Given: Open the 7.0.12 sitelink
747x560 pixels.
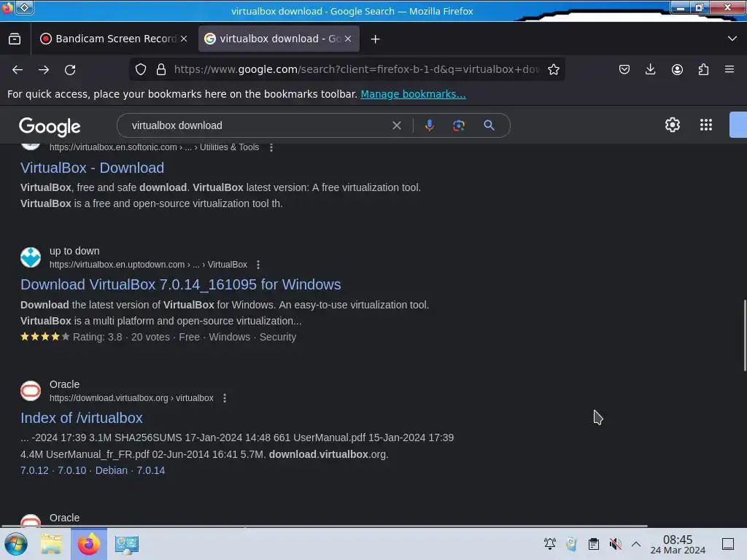Looking at the screenshot, I should tap(34, 470).
